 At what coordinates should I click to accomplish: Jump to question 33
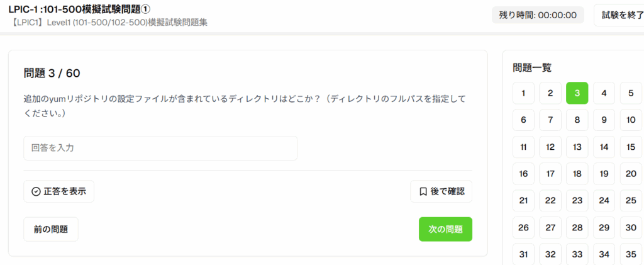point(577,254)
